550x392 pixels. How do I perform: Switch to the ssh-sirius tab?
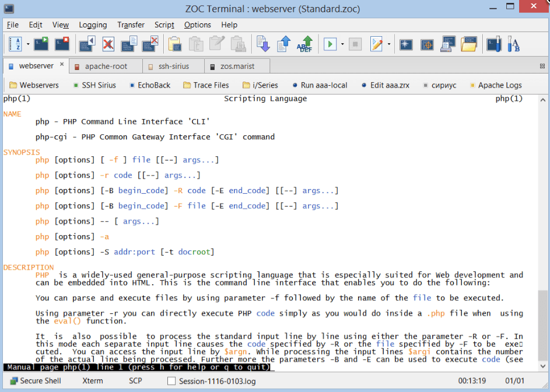174,66
